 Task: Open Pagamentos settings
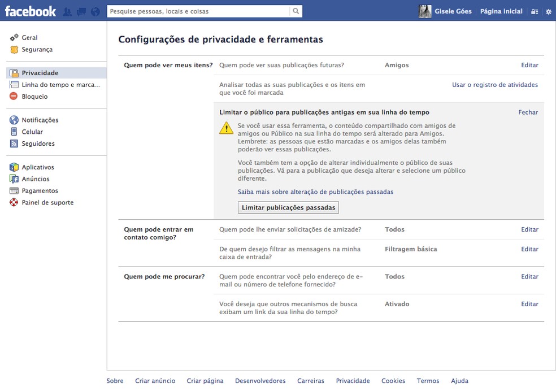click(x=40, y=191)
